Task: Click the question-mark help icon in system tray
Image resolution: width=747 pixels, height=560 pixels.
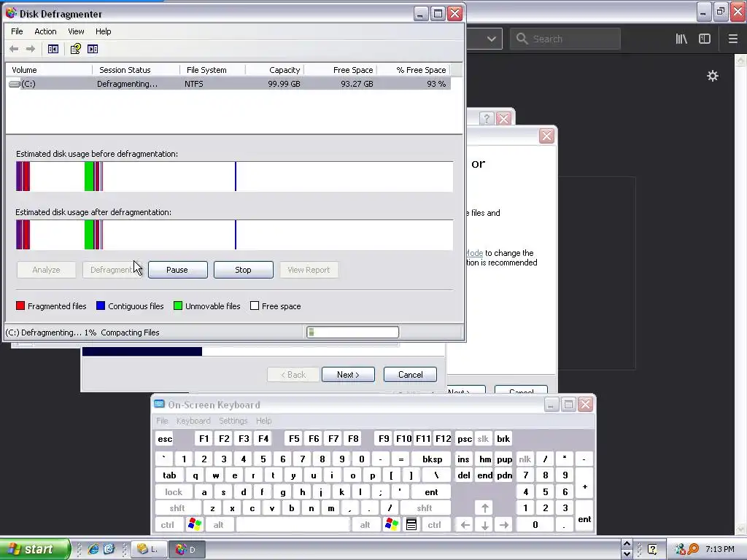Action: pos(652,549)
